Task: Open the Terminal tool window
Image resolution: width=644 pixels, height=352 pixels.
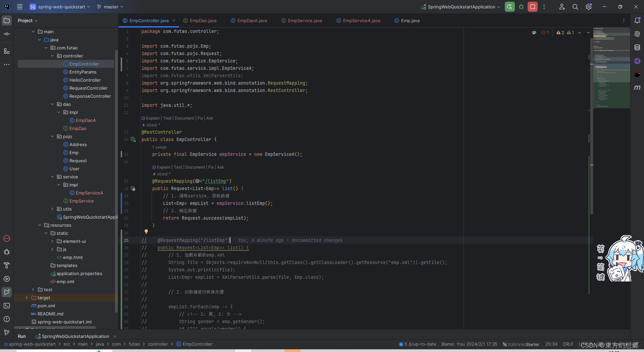Action: (x=7, y=306)
